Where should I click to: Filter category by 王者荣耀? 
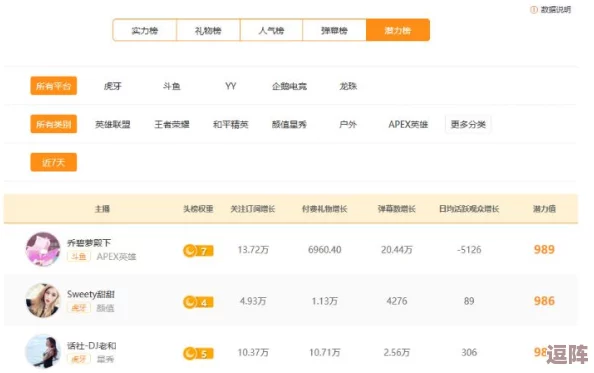click(x=172, y=124)
